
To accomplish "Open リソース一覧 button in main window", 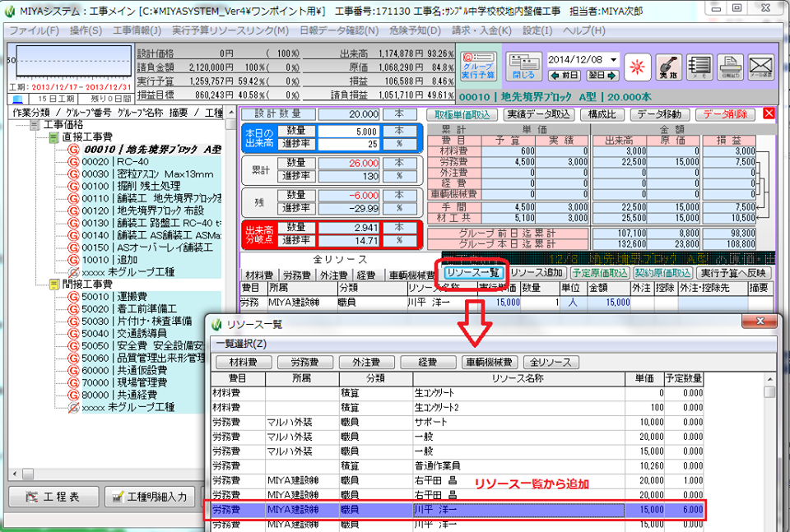I will (x=472, y=273).
